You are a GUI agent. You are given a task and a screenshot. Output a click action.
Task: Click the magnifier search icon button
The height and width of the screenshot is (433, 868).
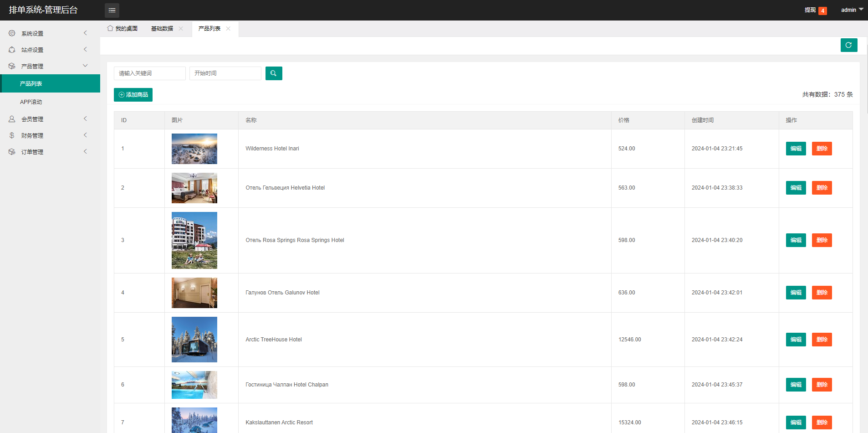[274, 73]
